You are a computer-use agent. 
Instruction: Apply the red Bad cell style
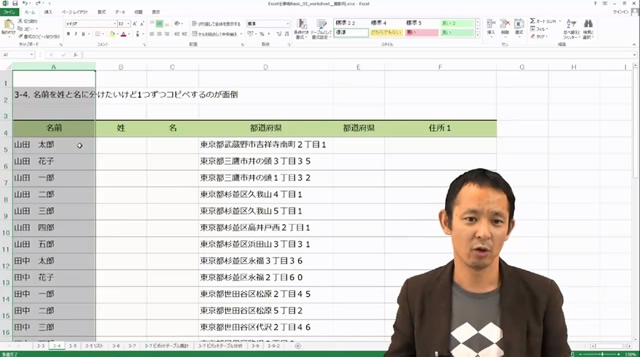tap(421, 33)
